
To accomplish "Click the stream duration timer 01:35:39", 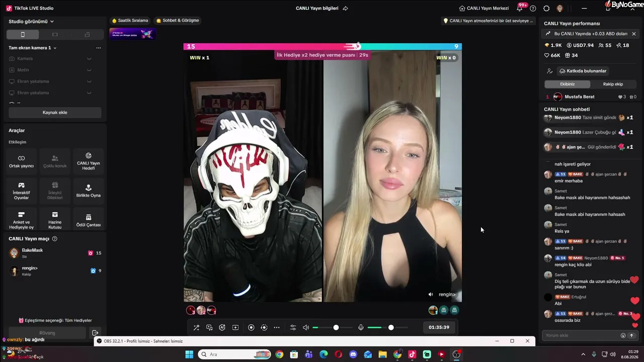I will click(439, 327).
